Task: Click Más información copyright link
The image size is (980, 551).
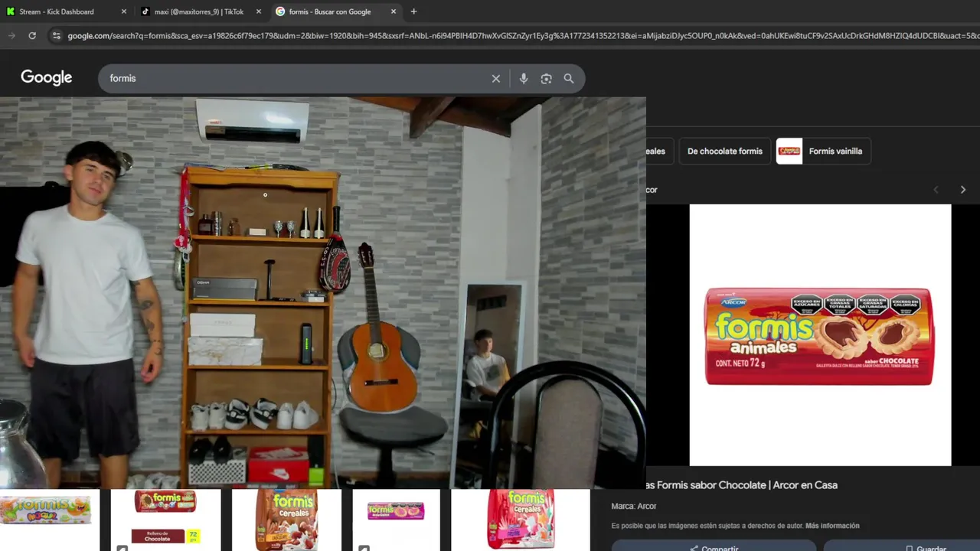Action: click(832, 526)
